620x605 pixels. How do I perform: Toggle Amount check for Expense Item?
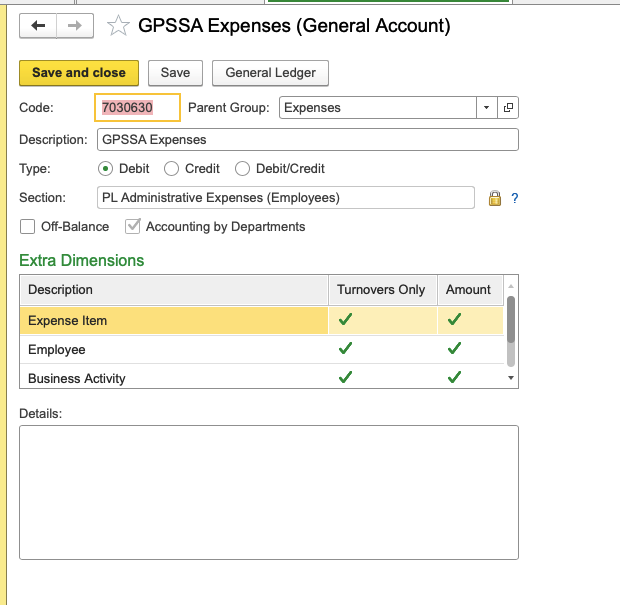pos(454,320)
